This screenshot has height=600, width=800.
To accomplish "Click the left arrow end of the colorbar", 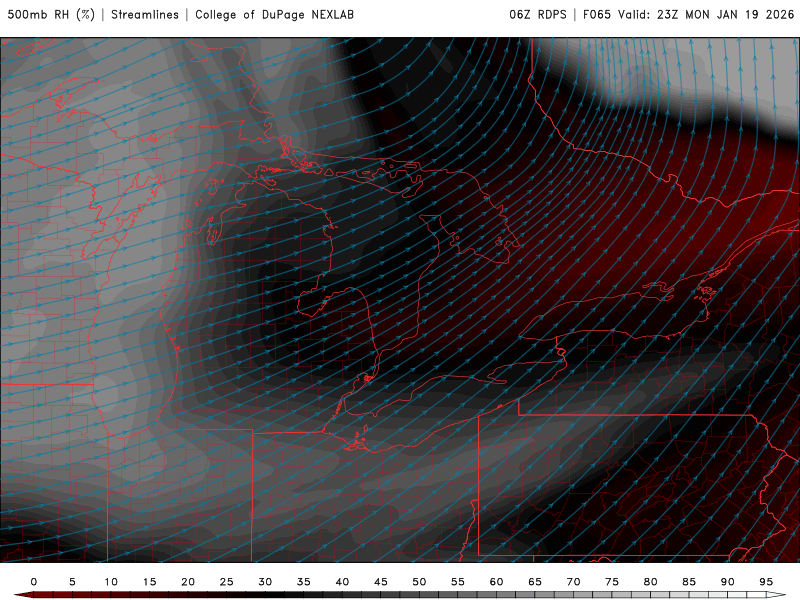I will coord(23,595).
